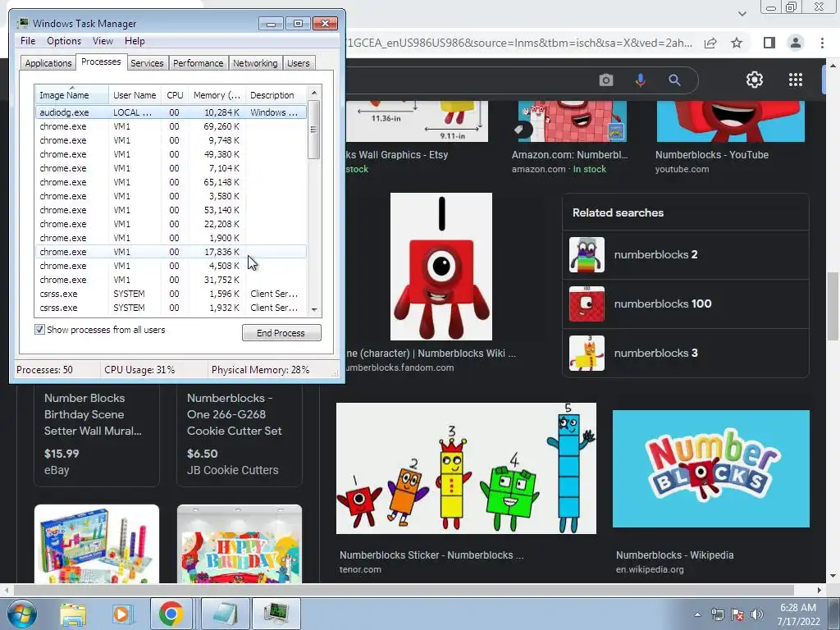Click the taskbar clock showing 6:28 AM

point(798,614)
